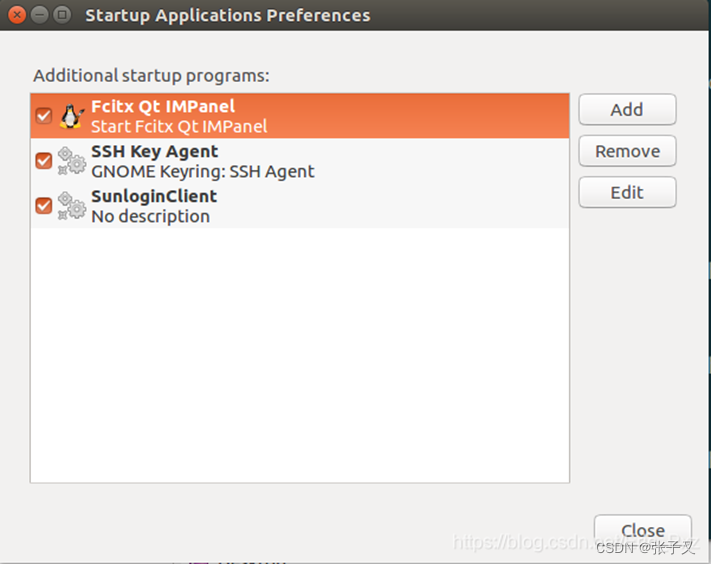This screenshot has width=711, height=564.
Task: Select the SSH Key Agent entry name
Action: point(154,151)
